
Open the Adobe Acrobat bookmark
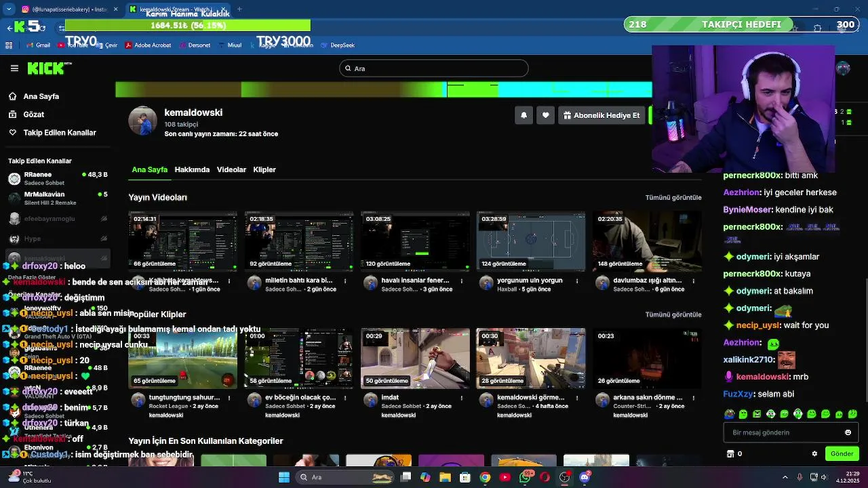click(x=148, y=45)
